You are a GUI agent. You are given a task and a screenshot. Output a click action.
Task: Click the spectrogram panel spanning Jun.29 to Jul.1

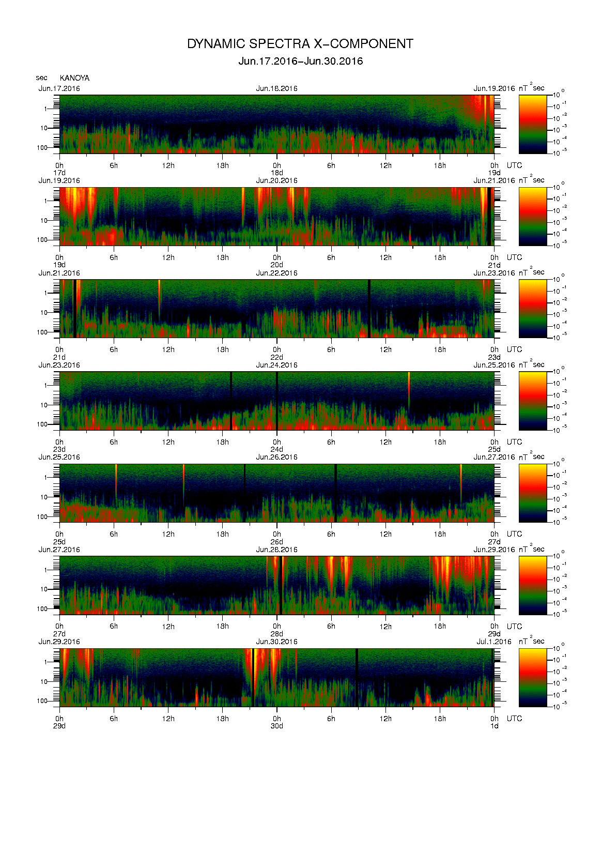click(x=277, y=677)
